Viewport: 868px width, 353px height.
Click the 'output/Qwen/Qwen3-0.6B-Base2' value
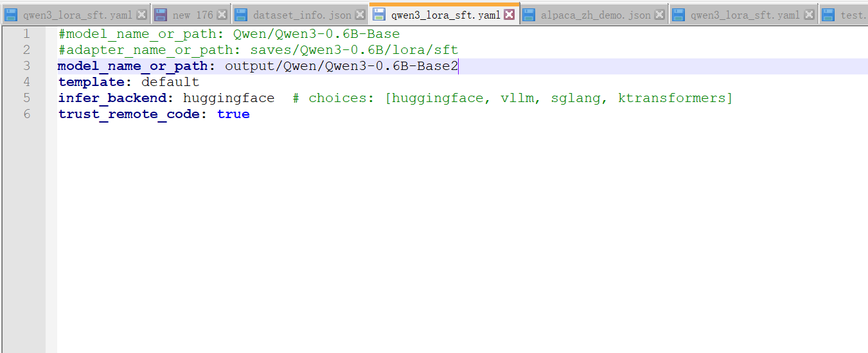tap(341, 66)
